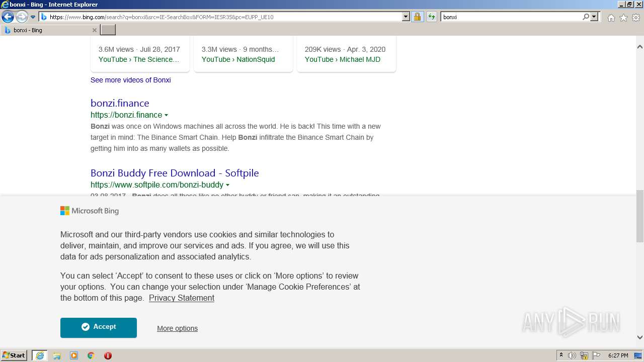The width and height of the screenshot is (644, 362).
Task: Accept cookies with the Accept button
Action: (x=99, y=327)
